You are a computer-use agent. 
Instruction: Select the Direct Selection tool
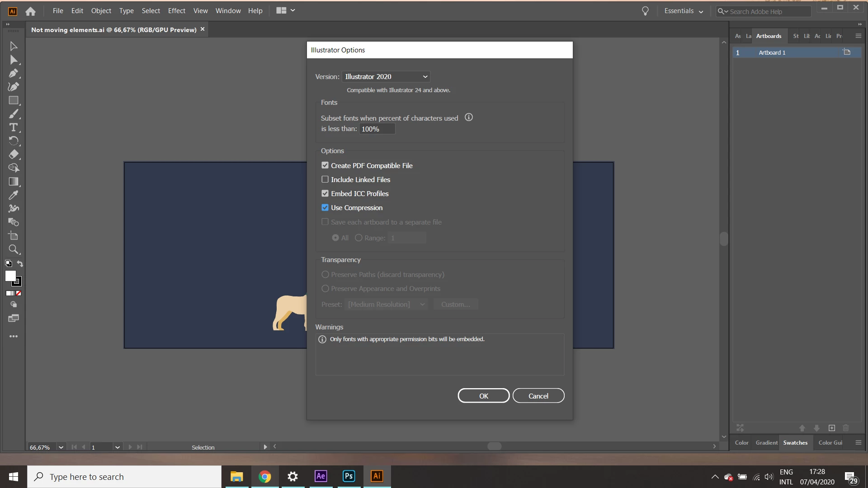coord(14,60)
